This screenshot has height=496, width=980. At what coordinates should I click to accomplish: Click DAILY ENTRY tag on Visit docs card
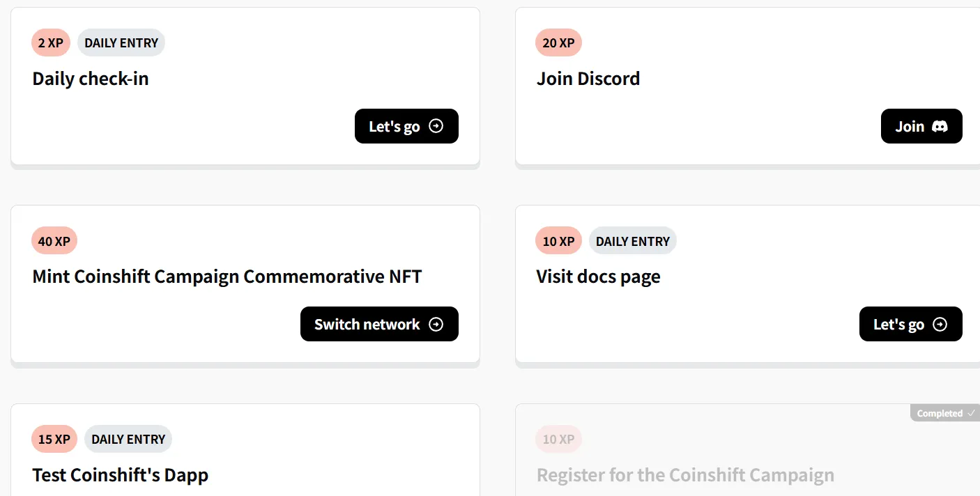[632, 241]
